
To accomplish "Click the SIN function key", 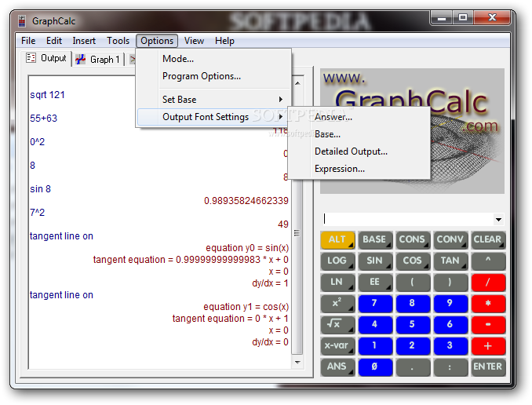I will [375, 261].
